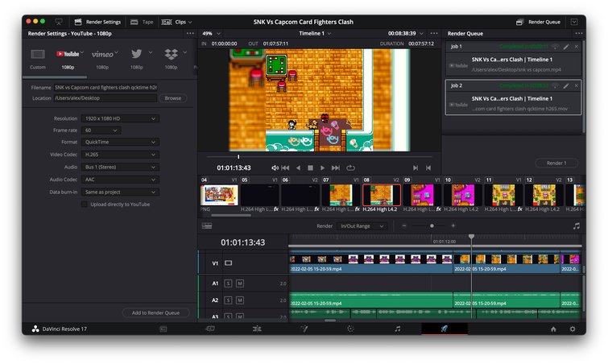Choose the Custom render preset
This screenshot has height=364, width=608.
click(38, 59)
